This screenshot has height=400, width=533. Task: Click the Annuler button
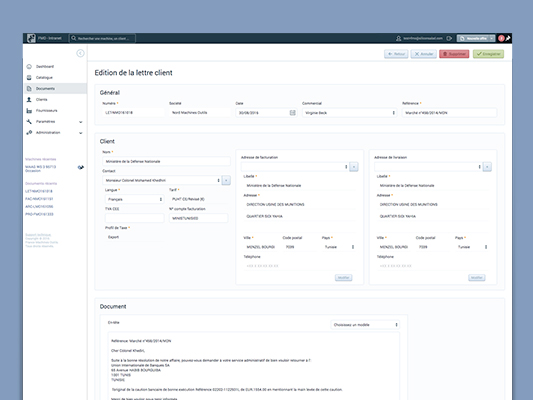tap(424, 54)
